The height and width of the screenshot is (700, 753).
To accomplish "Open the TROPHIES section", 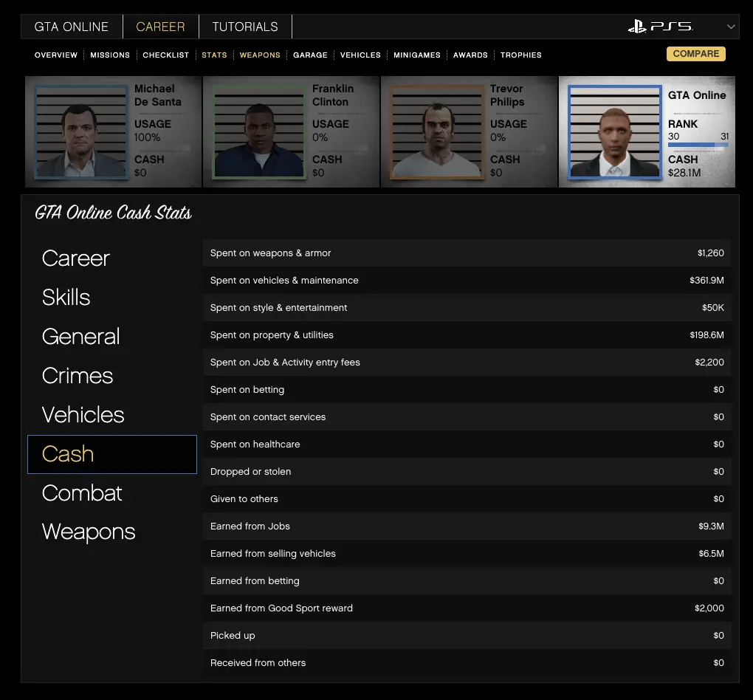I will pyautogui.click(x=520, y=55).
